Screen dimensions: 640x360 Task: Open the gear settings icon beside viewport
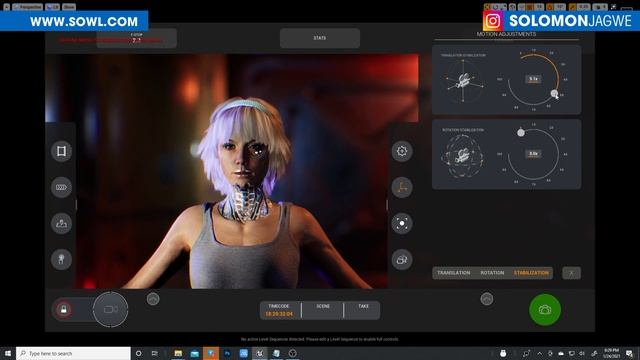click(x=402, y=151)
